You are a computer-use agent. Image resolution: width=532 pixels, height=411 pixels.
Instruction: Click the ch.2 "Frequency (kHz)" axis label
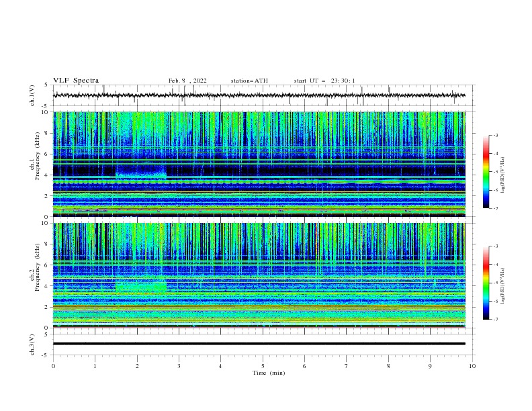[37, 267]
